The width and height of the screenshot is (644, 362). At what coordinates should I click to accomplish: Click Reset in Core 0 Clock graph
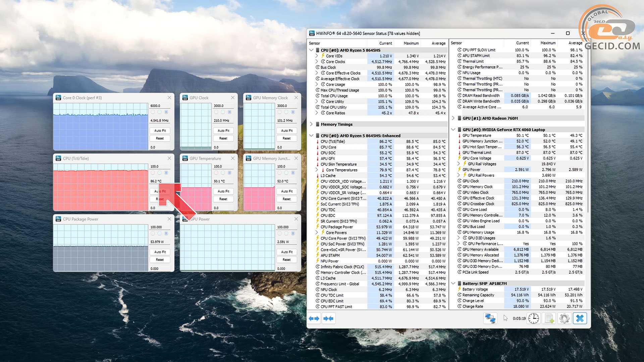[160, 138]
